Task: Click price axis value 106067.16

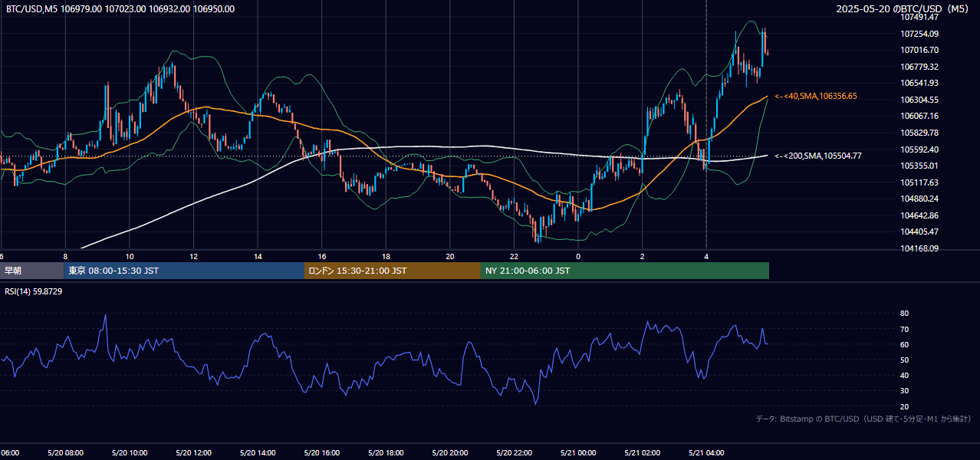Action: [919, 116]
